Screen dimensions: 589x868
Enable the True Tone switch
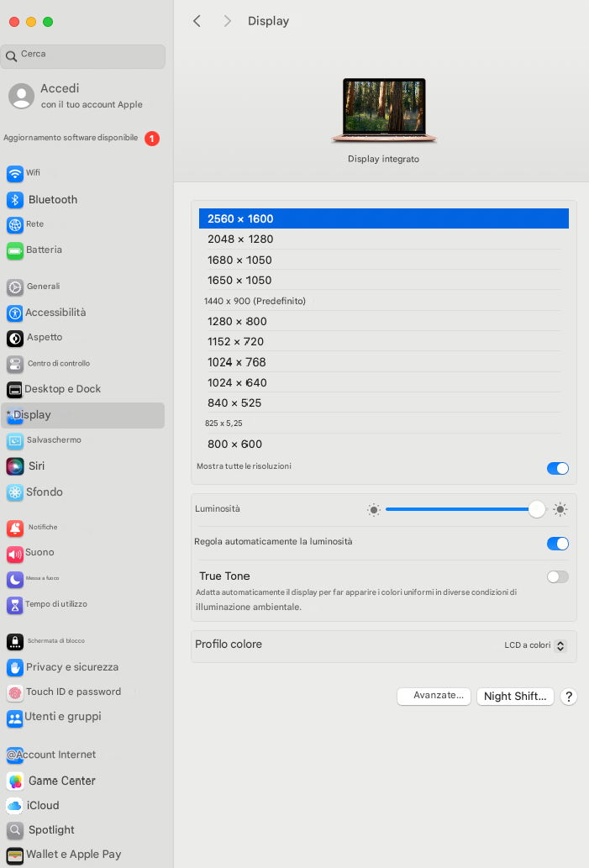pyautogui.click(x=557, y=576)
